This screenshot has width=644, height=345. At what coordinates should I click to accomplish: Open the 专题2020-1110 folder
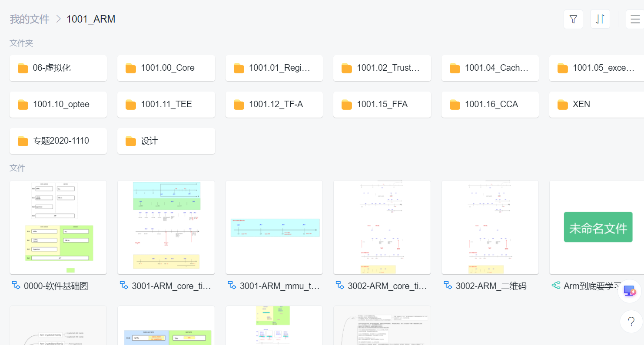pos(58,141)
